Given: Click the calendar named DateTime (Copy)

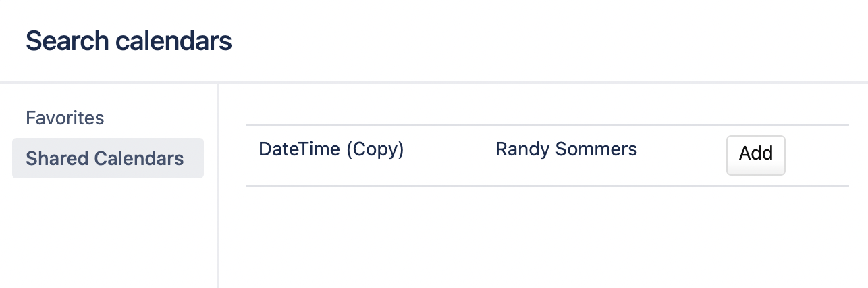Looking at the screenshot, I should 331,149.
